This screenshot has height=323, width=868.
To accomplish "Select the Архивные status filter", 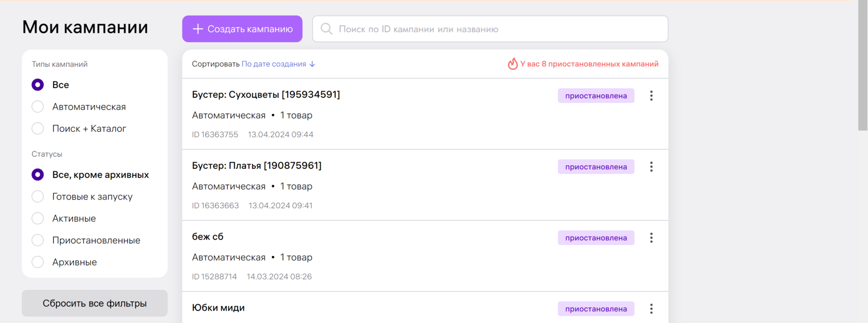I will point(38,262).
